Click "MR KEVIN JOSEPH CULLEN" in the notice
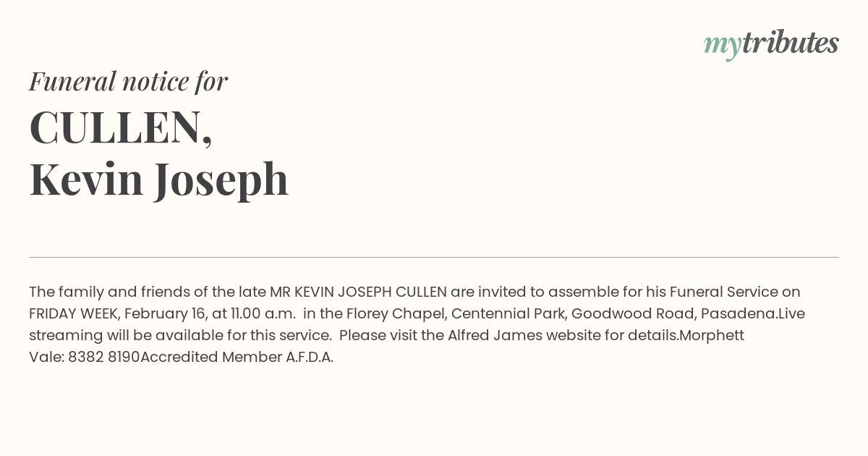This screenshot has height=456, width=868. (358, 292)
